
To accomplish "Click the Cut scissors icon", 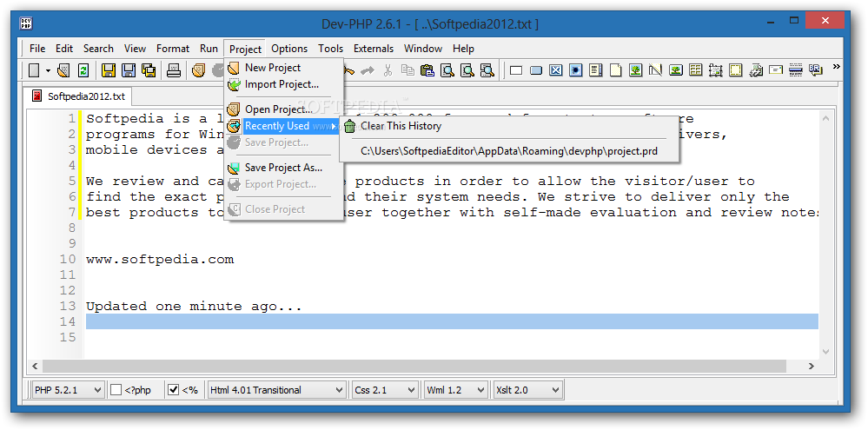I will (x=388, y=70).
